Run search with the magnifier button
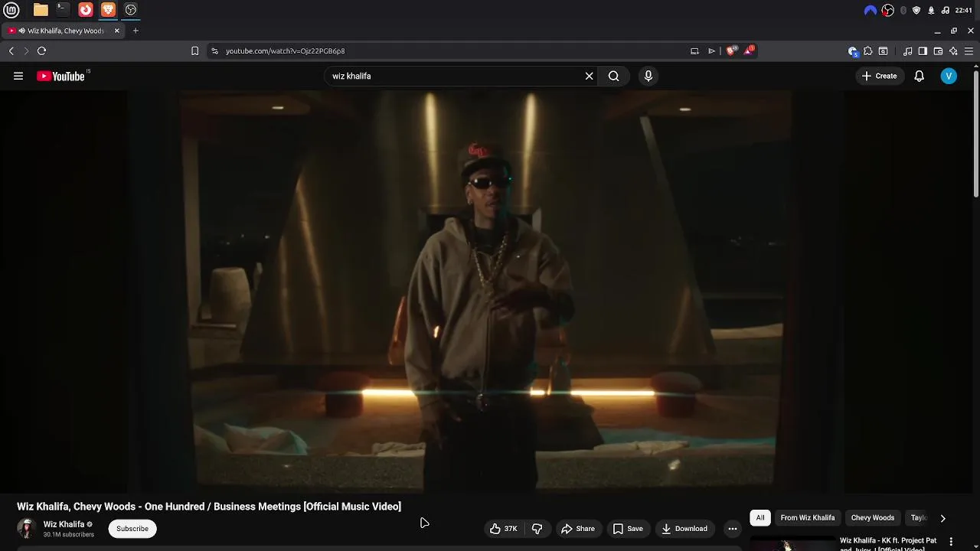The height and width of the screenshot is (551, 980). point(613,76)
